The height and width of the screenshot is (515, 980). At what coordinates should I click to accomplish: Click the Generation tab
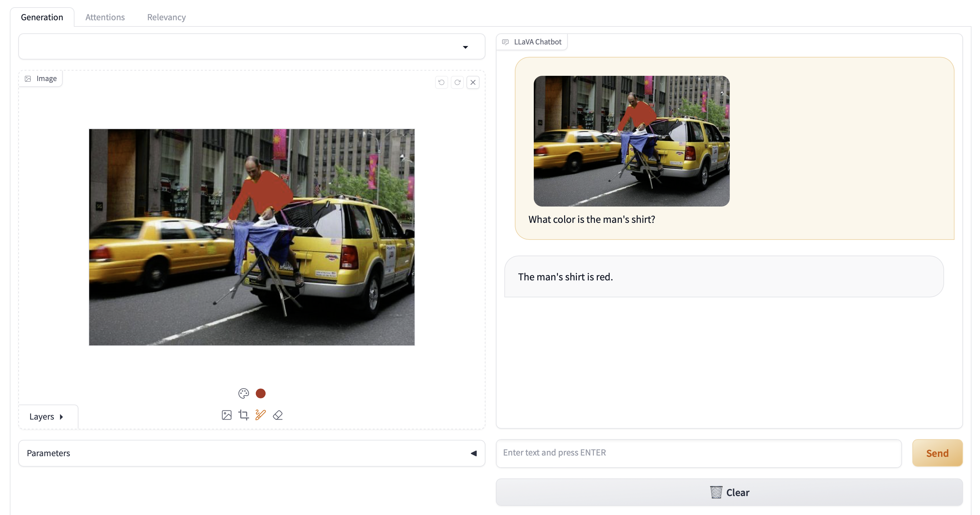(41, 16)
